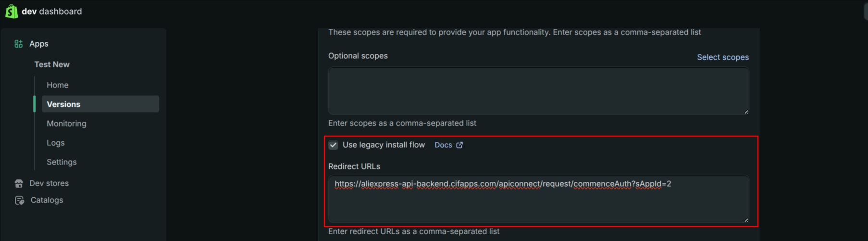Image resolution: width=868 pixels, height=241 pixels.
Task: Uncheck the Use legacy install flow checkbox
Action: coord(333,145)
